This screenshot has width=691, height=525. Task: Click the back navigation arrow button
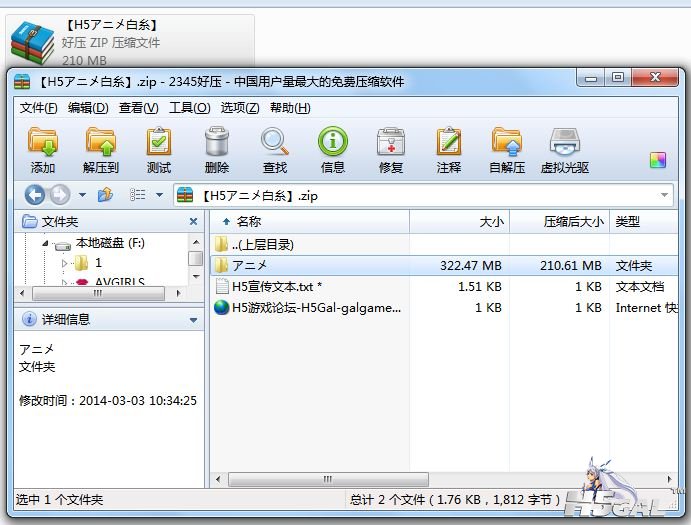pos(35,195)
